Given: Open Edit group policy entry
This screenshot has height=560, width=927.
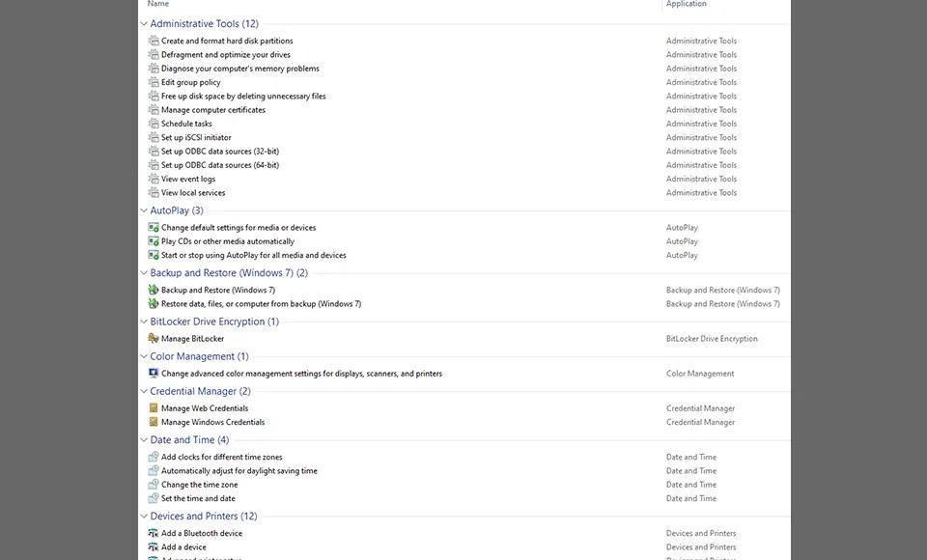Looking at the screenshot, I should tap(191, 82).
